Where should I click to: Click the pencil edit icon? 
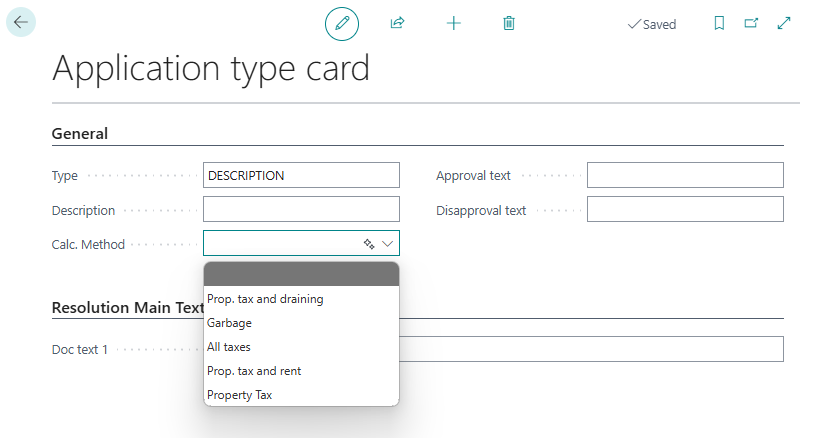342,23
